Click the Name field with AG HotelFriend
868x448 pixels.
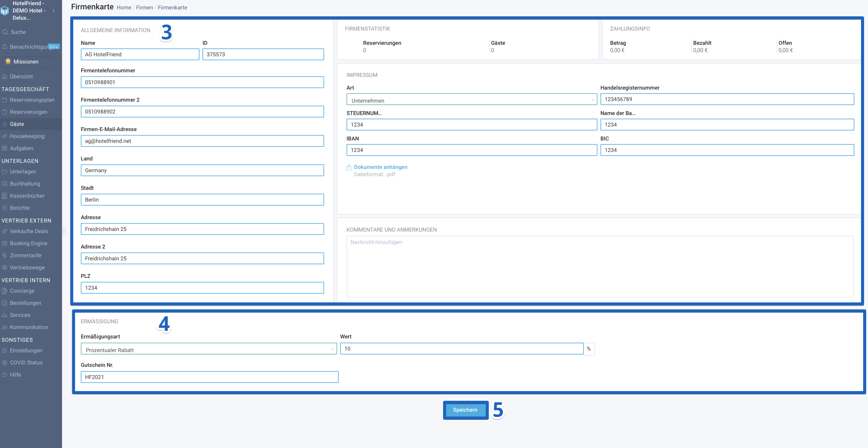(140, 54)
